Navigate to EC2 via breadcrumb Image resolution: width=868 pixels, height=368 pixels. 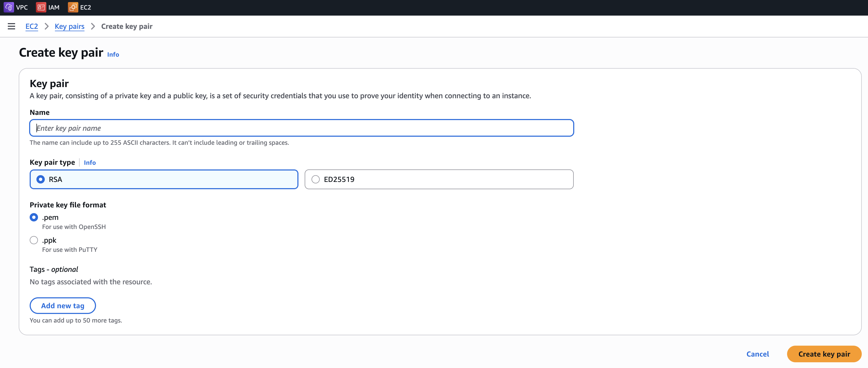[31, 26]
